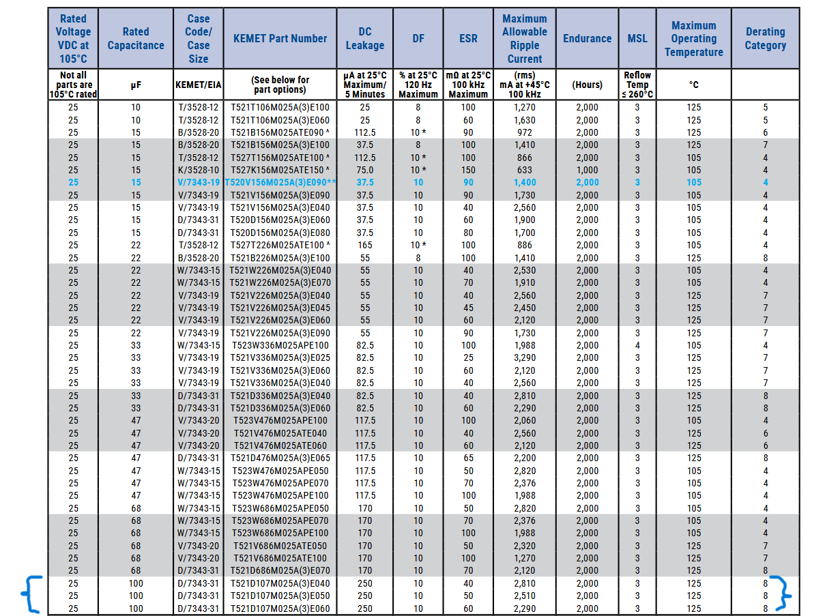
Task: Click the Case Code/Case Size header
Action: point(198,39)
